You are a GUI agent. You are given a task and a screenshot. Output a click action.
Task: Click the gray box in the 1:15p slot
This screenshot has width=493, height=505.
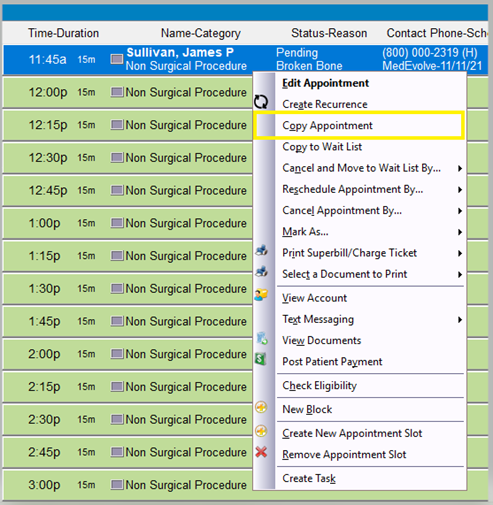(117, 256)
